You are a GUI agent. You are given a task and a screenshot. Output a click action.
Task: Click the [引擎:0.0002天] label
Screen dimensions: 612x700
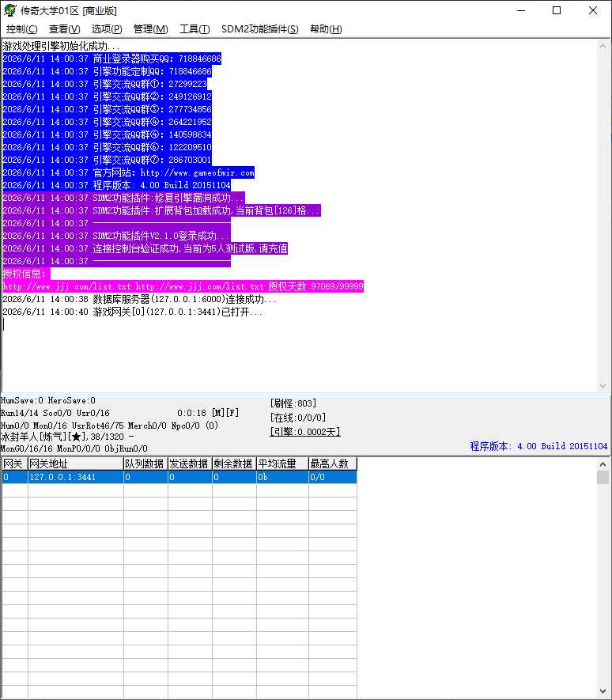[305, 432]
